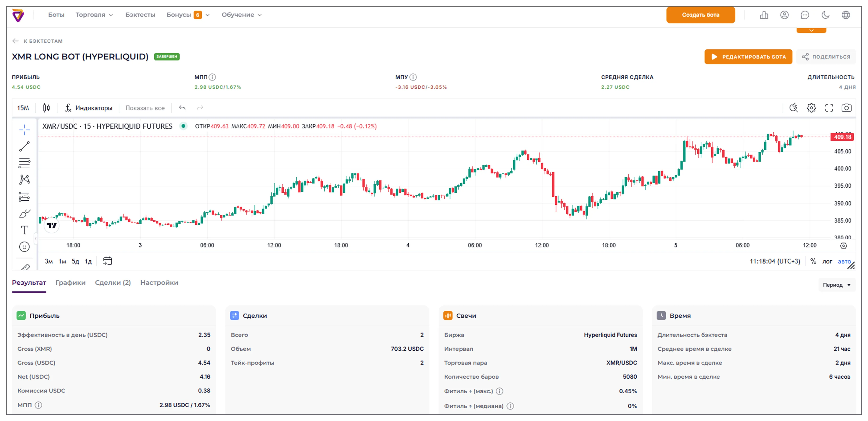Screen dimensions: 868x421
Task: Click the Поделиться button
Action: click(826, 57)
